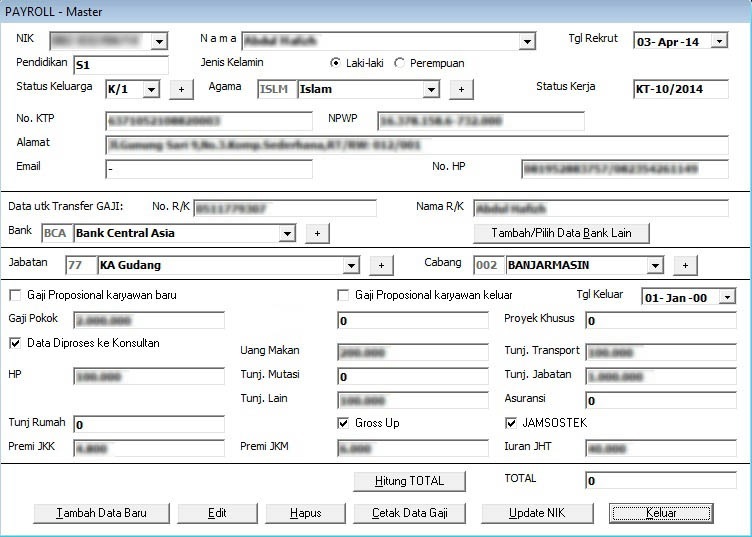The width and height of the screenshot is (752, 537).
Task: Click the Iuran JHT input field
Action: 661,449
